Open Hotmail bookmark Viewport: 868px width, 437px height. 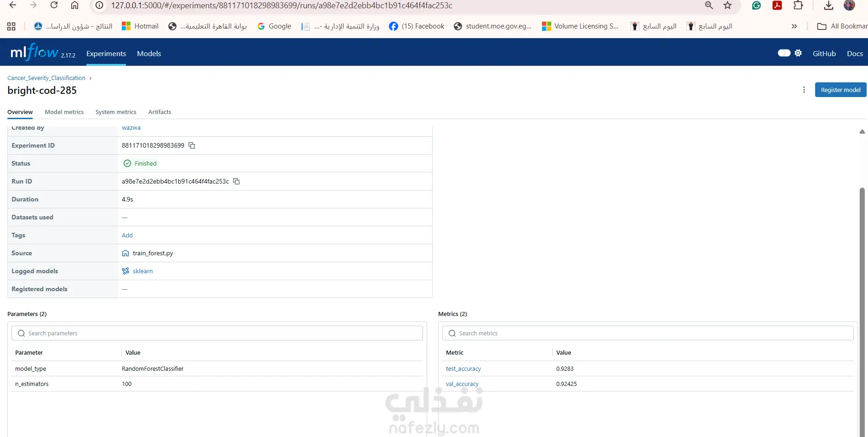(x=140, y=26)
